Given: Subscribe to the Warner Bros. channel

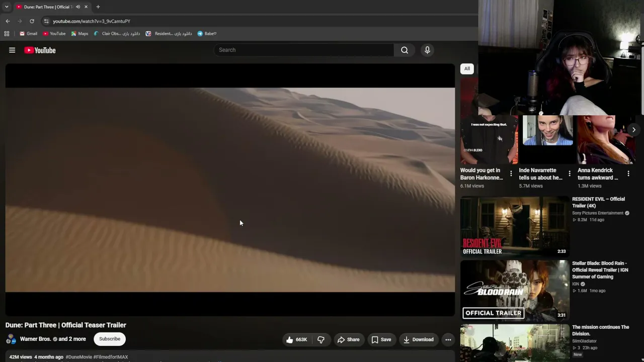Looking at the screenshot, I should coord(110,339).
